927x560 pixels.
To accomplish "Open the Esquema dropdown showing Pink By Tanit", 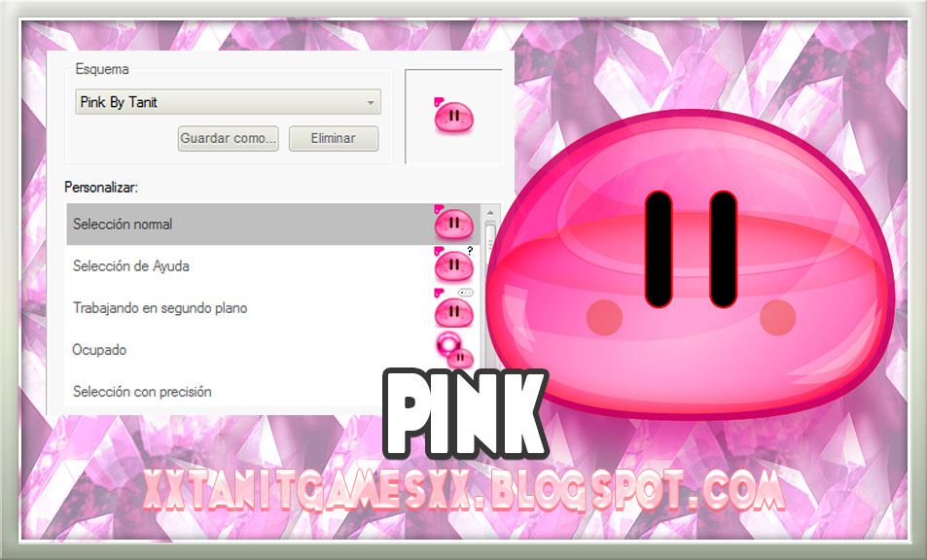I will pos(228,102).
